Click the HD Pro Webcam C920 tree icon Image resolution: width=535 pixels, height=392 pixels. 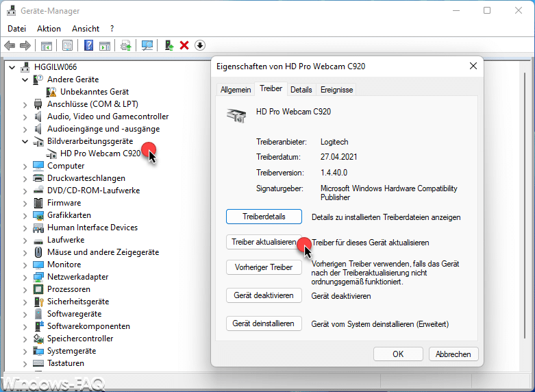[51, 154]
